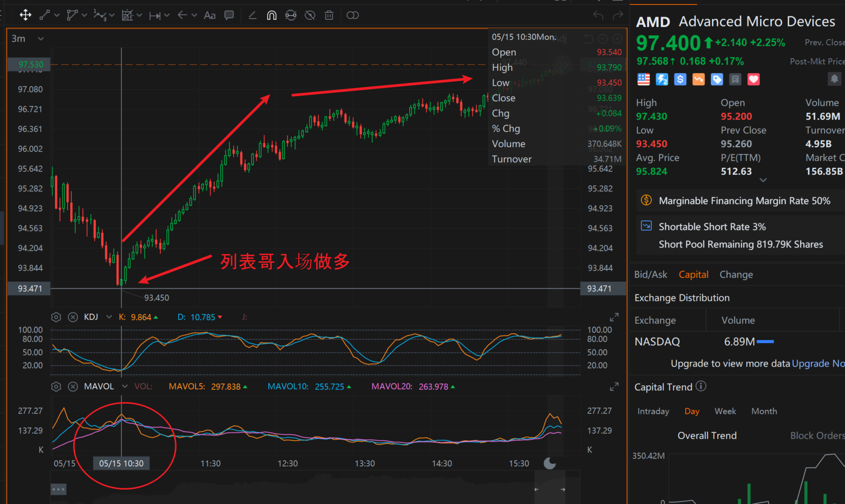Screen dimensions: 845x504
Task: Click the Block Orders label
Action: (818, 436)
